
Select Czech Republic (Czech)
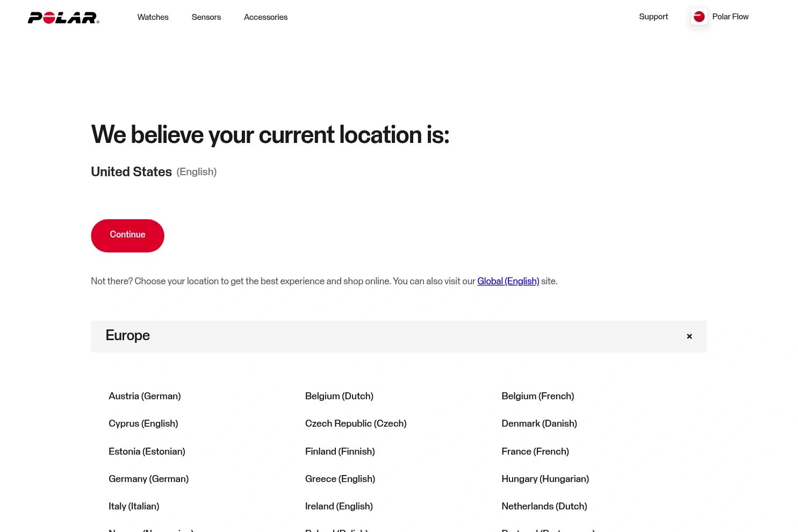click(356, 423)
